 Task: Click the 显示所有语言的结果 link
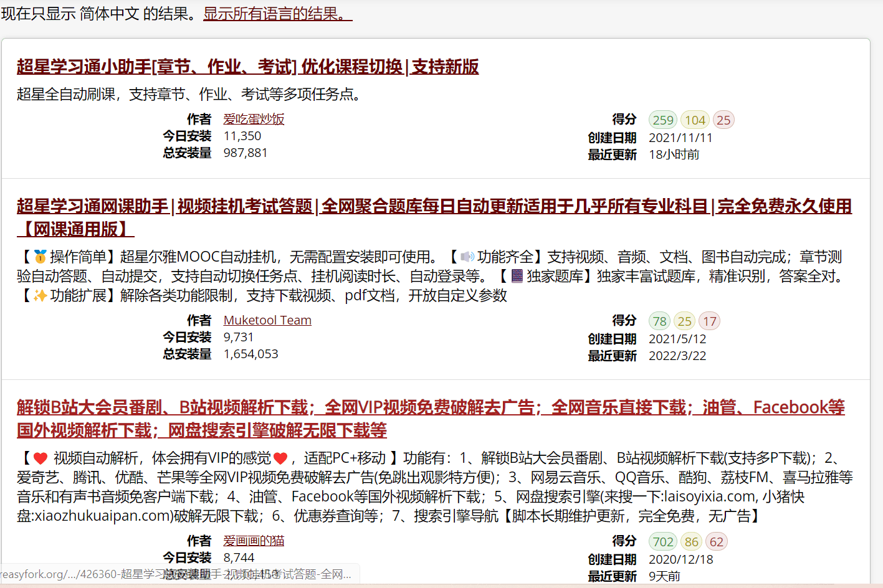coord(278,14)
